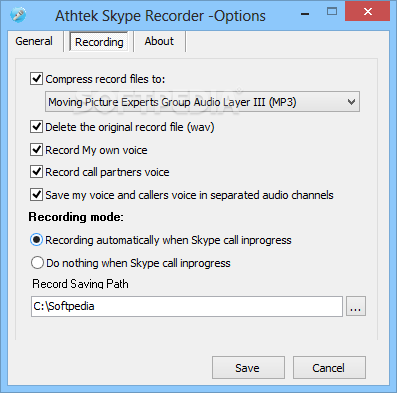This screenshot has height=393, width=397.
Task: Disable Record My own voice
Action: pos(36,150)
